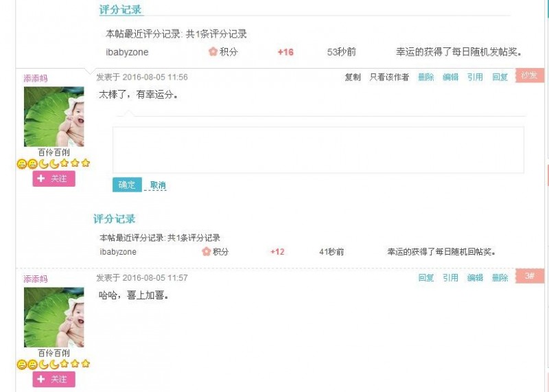Click the 3# floor badge

click(x=529, y=276)
